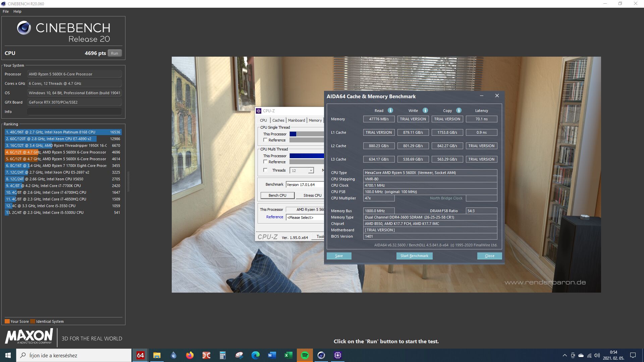Show hidden system tray icons
Viewport: 644px width, 362px height.
(565, 355)
